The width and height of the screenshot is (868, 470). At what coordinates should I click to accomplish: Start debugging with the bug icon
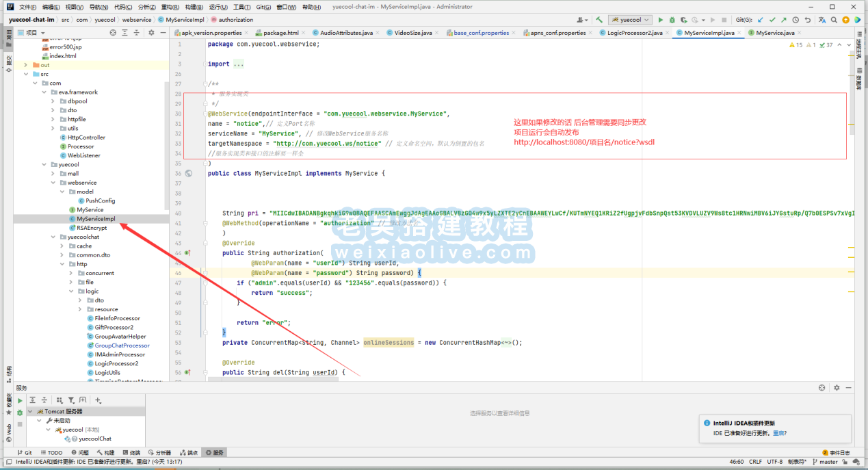pyautogui.click(x=672, y=20)
